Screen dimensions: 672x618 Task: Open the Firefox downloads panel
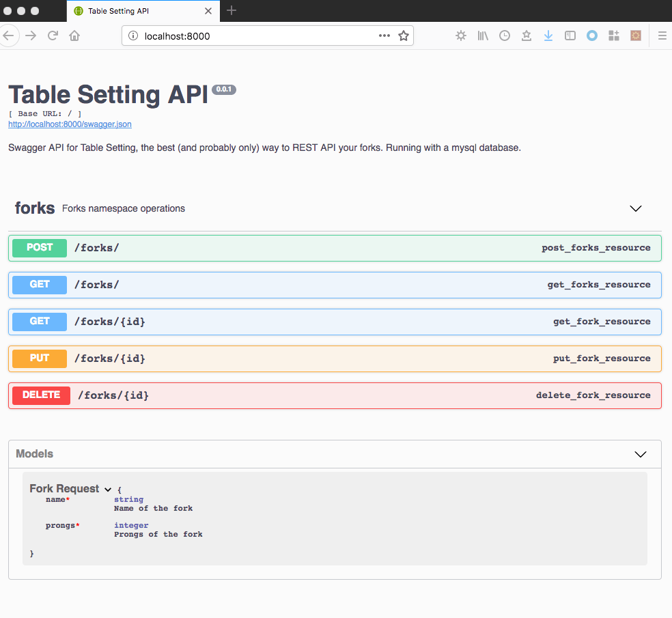(548, 36)
